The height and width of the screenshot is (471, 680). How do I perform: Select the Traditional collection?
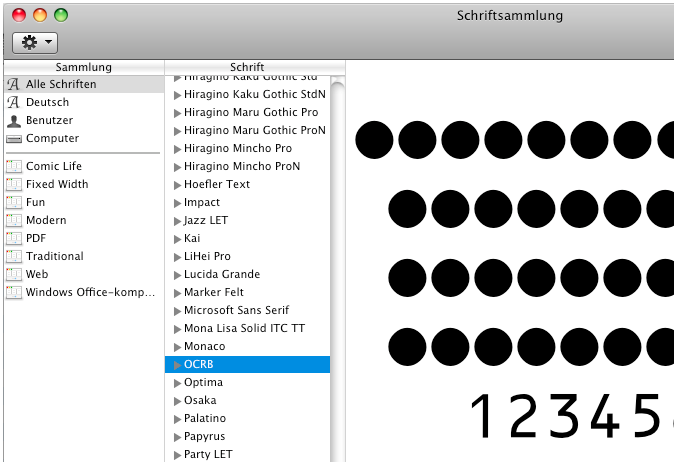pyautogui.click(x=54, y=256)
